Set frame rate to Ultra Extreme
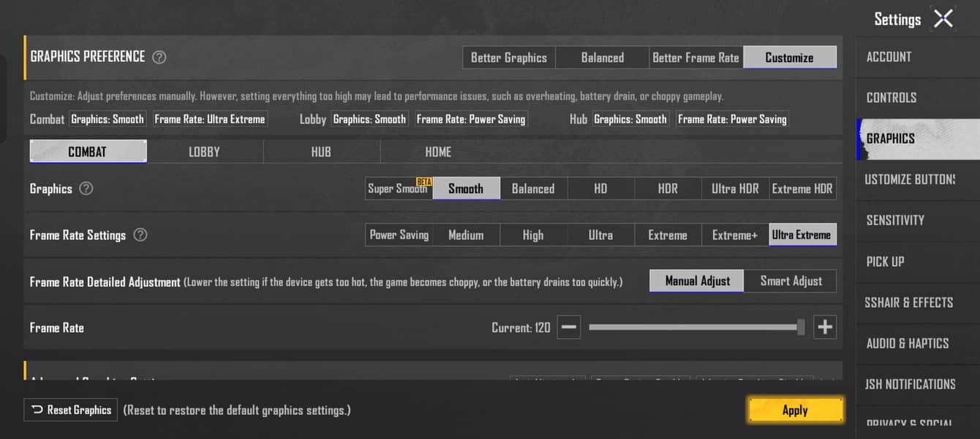The image size is (980, 439). click(x=803, y=235)
